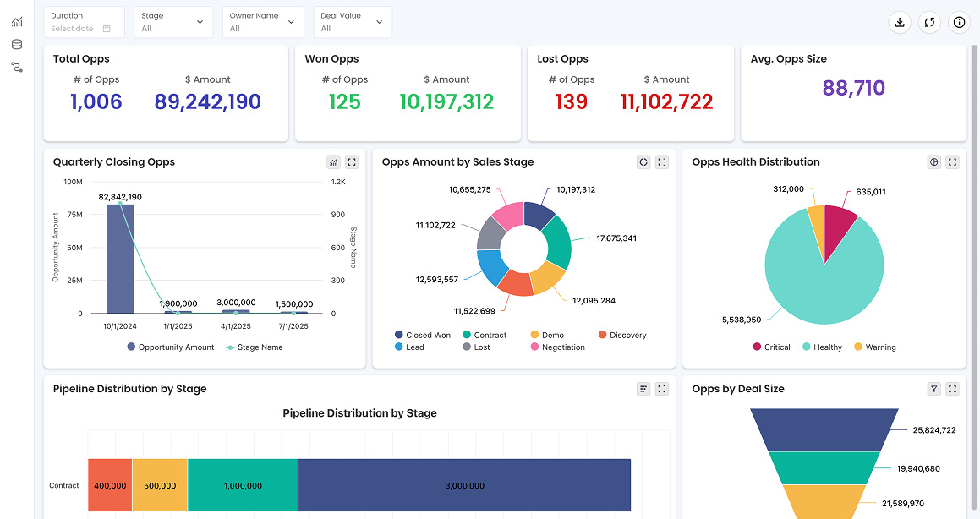Expand Opps Amount by Sales Stage to fullscreen
This screenshot has width=980, height=519.
pos(662,162)
